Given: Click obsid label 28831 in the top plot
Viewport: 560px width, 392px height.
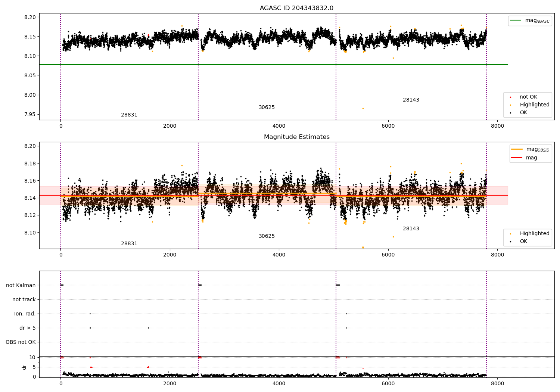Looking at the screenshot, I should click(129, 115).
